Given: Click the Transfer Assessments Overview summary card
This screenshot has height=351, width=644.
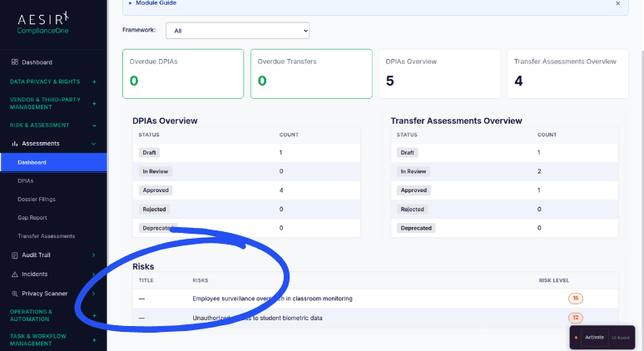Looking at the screenshot, I should click(x=567, y=74).
